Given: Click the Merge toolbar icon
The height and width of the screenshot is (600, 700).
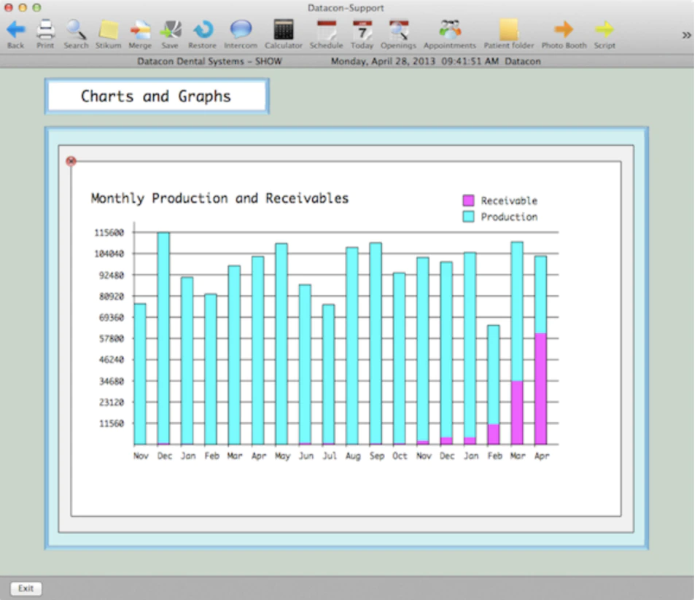Looking at the screenshot, I should click(x=140, y=29).
